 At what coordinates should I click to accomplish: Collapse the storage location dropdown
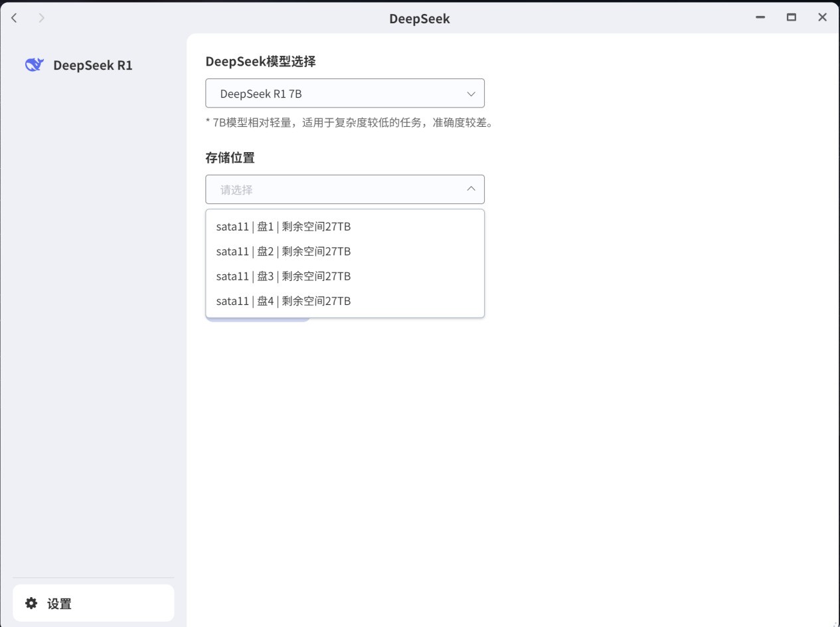(345, 189)
